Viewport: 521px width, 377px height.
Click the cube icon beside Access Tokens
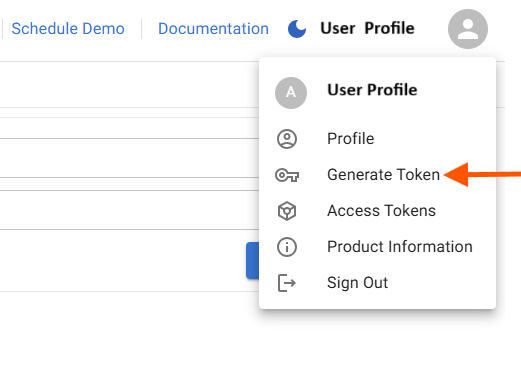pos(287,211)
